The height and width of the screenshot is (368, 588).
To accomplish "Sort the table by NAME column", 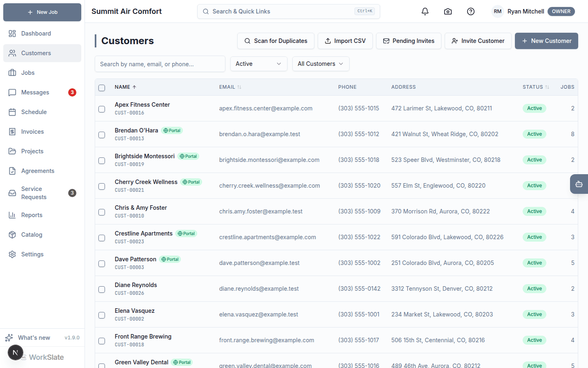I will coord(125,87).
